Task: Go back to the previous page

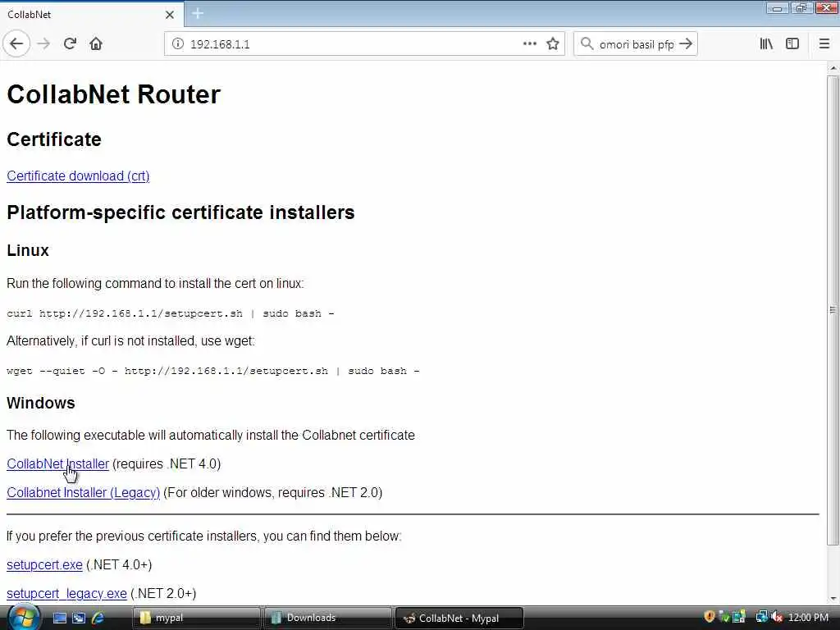Action: [x=16, y=44]
